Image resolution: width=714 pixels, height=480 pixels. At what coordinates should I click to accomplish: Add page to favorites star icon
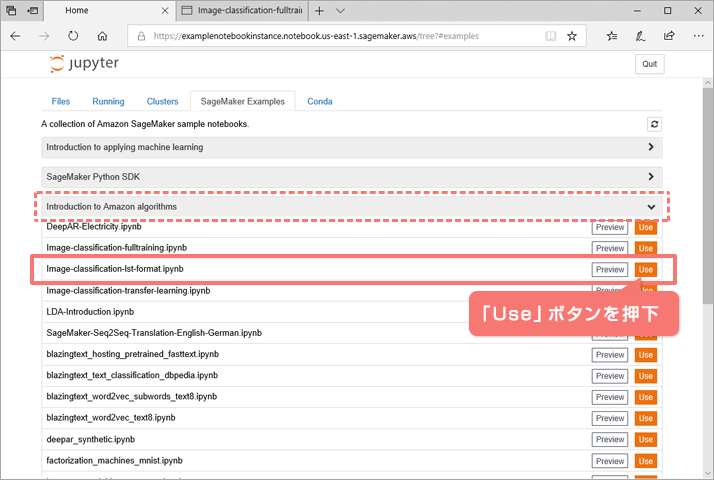pyautogui.click(x=572, y=36)
